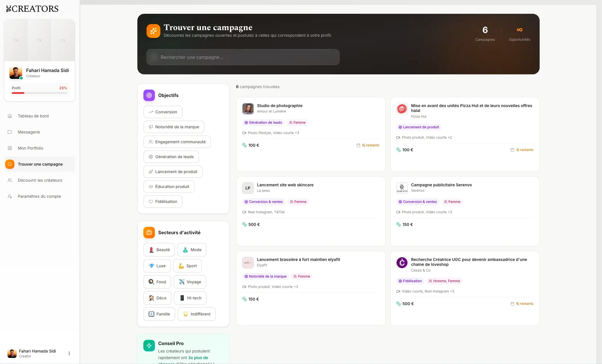Click the purple Objectifs target icon
This screenshot has height=364, width=602.
[149, 95]
